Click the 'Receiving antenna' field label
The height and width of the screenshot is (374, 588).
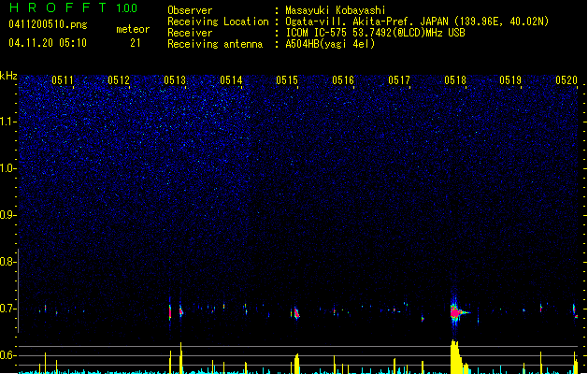tap(215, 44)
